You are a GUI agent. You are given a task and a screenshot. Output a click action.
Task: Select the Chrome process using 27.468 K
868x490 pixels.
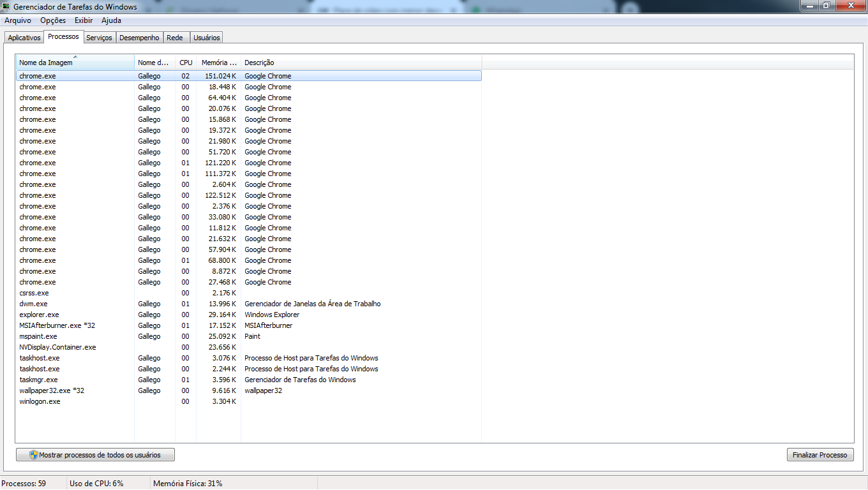tap(249, 282)
